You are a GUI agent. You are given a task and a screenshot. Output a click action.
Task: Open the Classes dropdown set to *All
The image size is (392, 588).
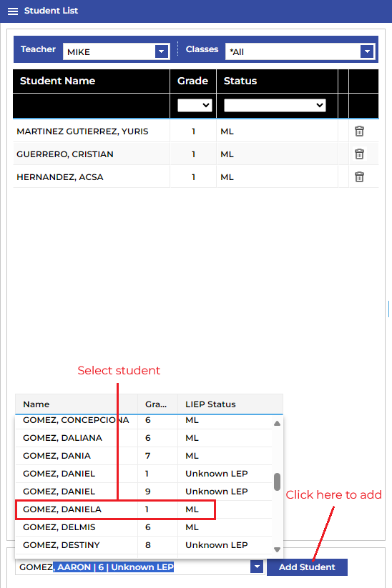coord(367,51)
